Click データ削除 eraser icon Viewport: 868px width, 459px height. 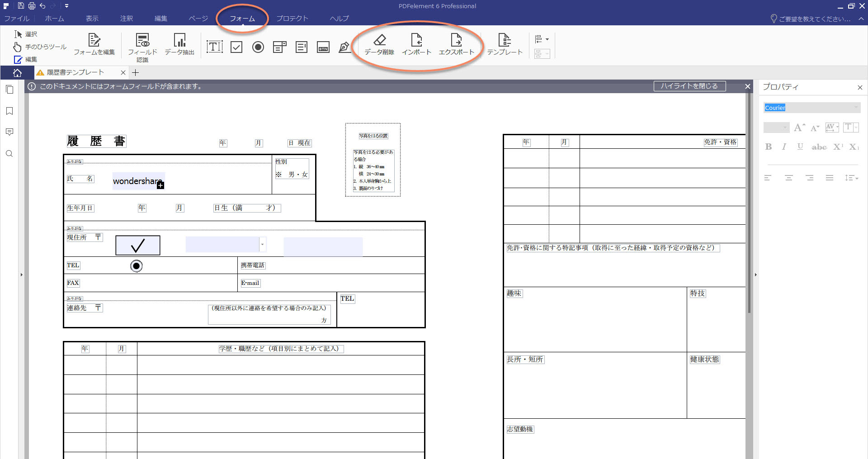click(379, 44)
